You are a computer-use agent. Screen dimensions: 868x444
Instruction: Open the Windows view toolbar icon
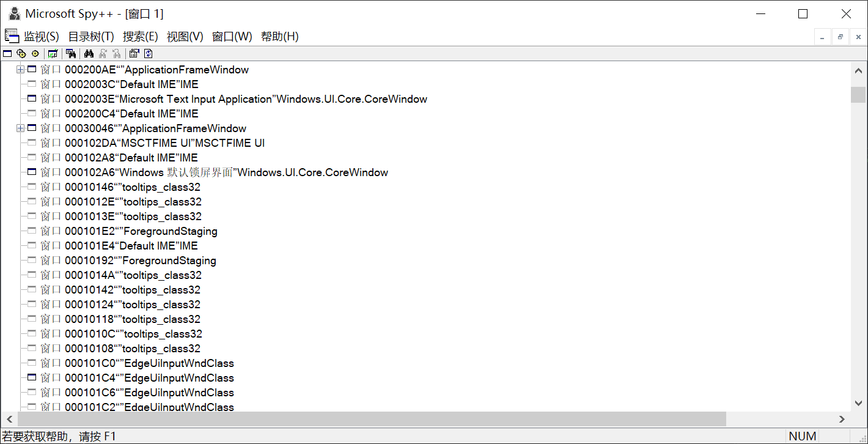pyautogui.click(x=7, y=54)
